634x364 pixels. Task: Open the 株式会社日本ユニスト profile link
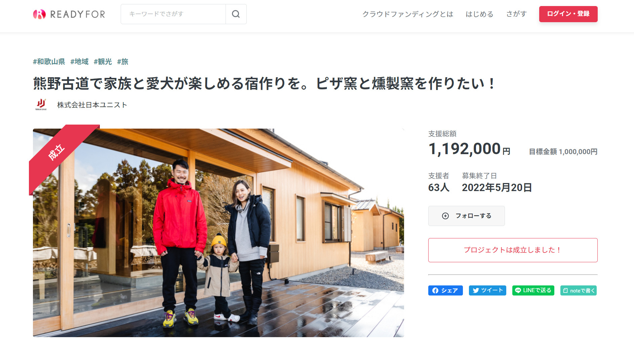click(92, 105)
